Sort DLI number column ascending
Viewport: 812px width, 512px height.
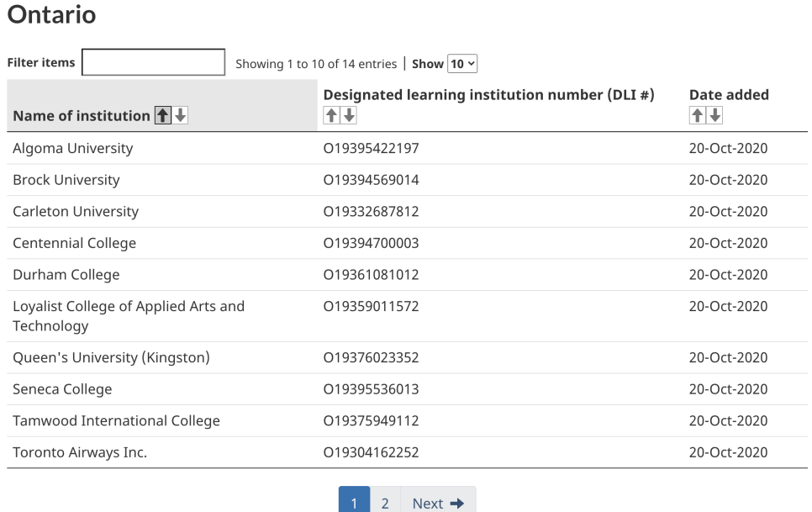(331, 115)
